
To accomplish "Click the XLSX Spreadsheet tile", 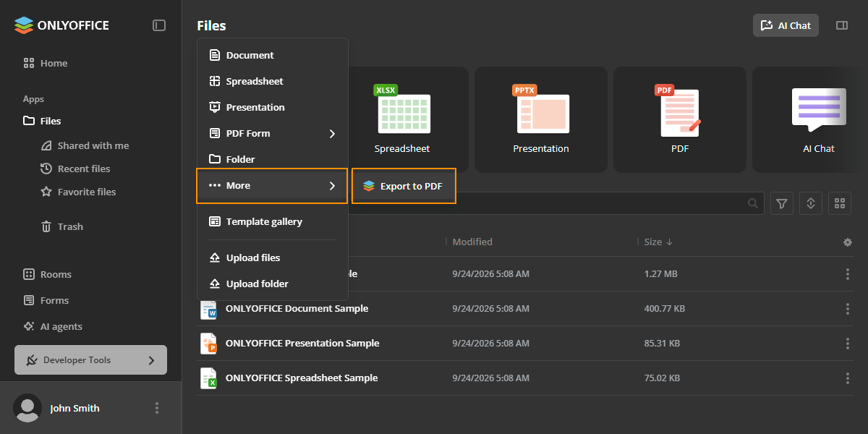I will 402,119.
